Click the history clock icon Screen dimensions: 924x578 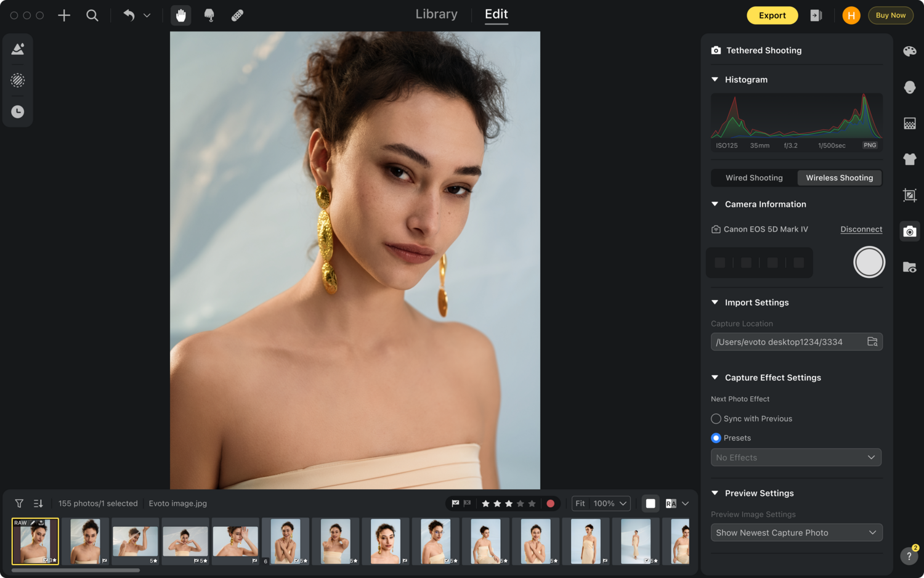(18, 112)
